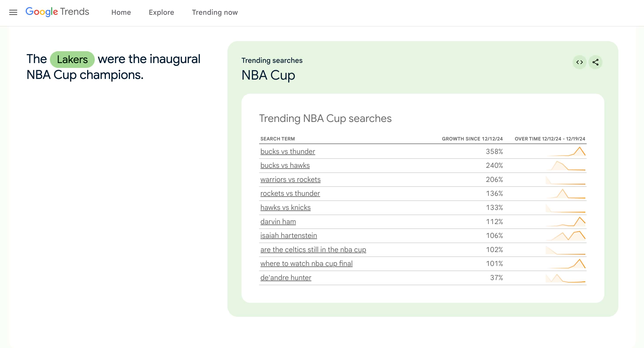Click the green Lakers highlight chip
Screen dimensions: 644x348
point(72,59)
